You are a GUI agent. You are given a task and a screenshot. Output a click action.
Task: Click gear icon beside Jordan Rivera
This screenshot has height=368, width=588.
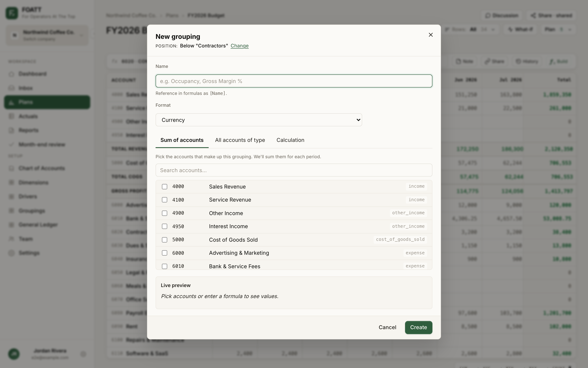(x=83, y=354)
